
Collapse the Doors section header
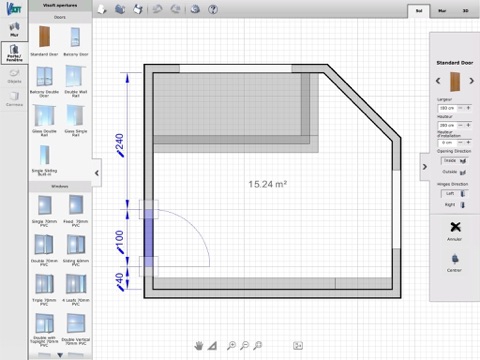tap(60, 17)
